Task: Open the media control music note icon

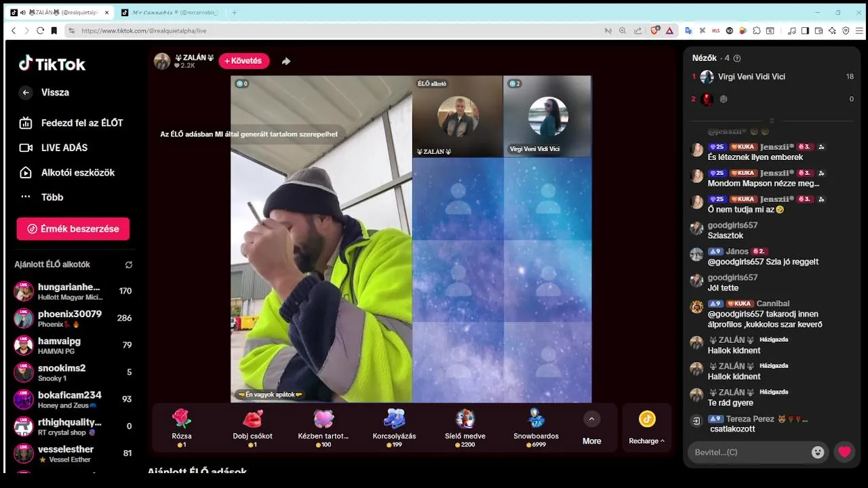Action: (791, 30)
